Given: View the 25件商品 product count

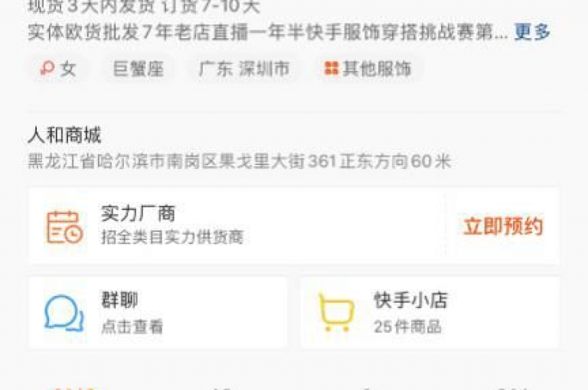Looking at the screenshot, I should pyautogui.click(x=407, y=327).
